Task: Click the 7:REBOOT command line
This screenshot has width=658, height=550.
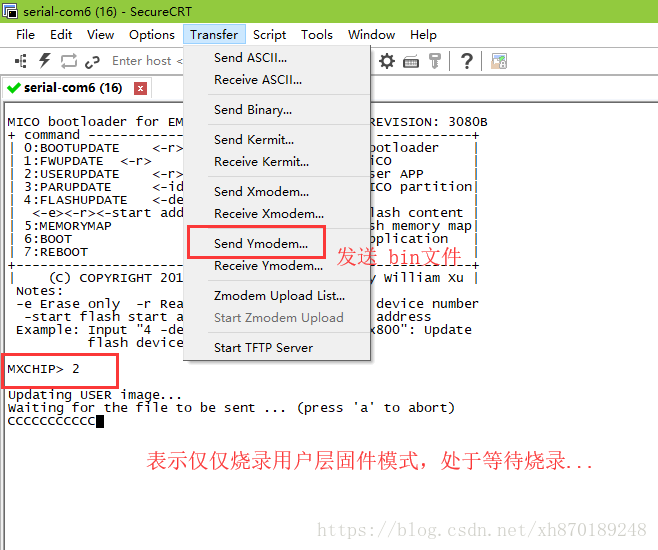Action: [56, 252]
